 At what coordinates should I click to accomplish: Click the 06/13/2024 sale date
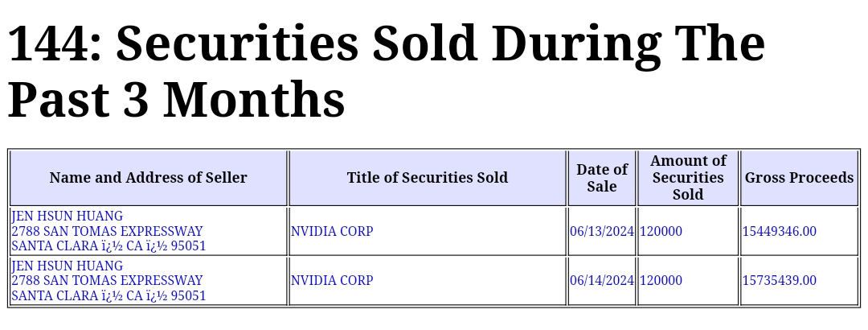pyautogui.click(x=602, y=232)
